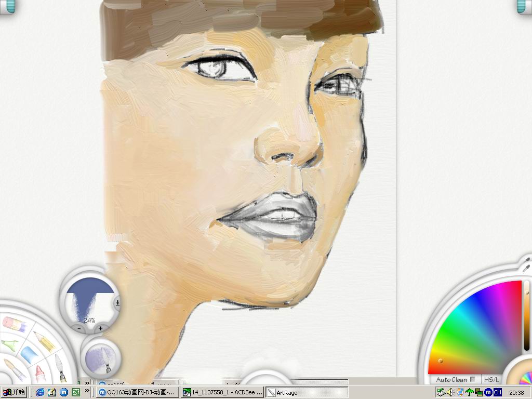Activate the color sampler eyedropper
The image size is (532, 399).
[x=526, y=268]
